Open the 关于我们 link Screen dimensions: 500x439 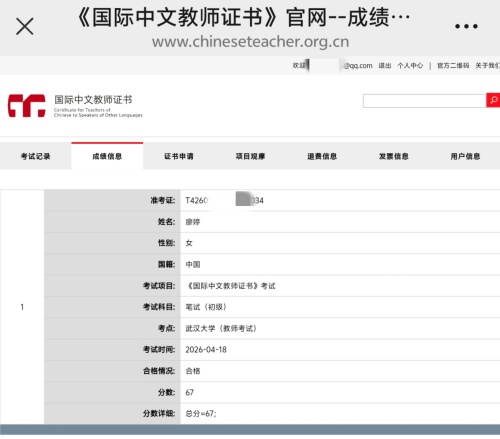487,66
